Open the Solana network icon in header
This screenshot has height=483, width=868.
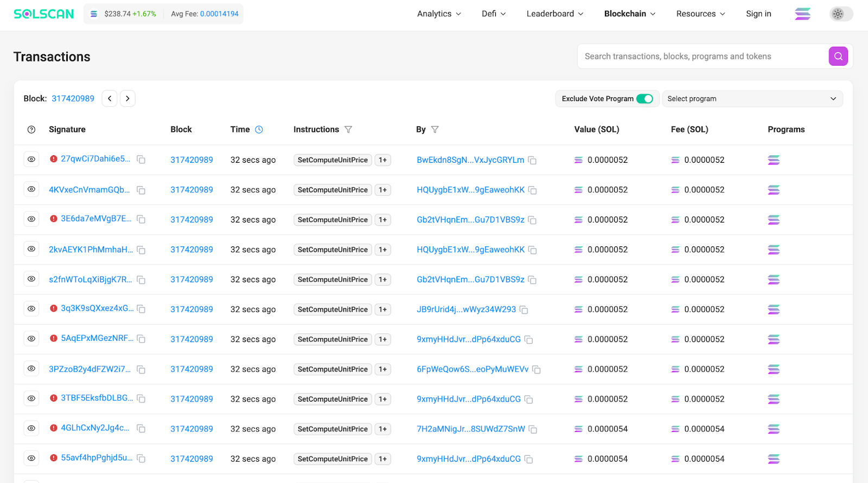tap(802, 14)
